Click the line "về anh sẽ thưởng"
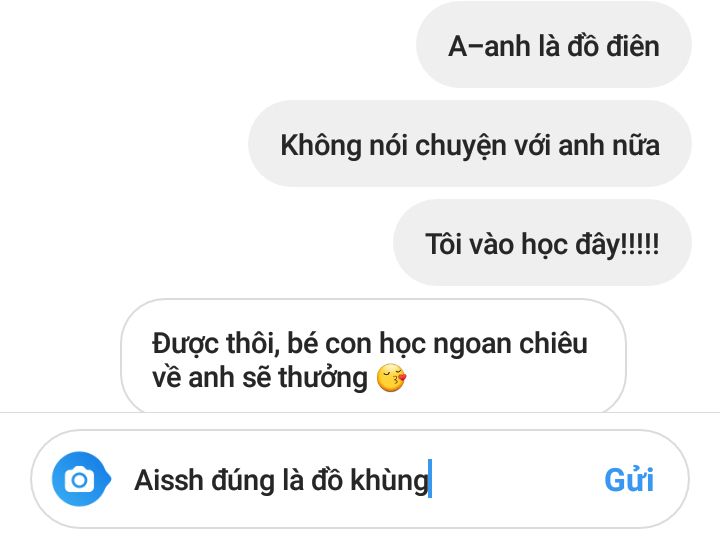The image size is (720, 559). click(260, 378)
